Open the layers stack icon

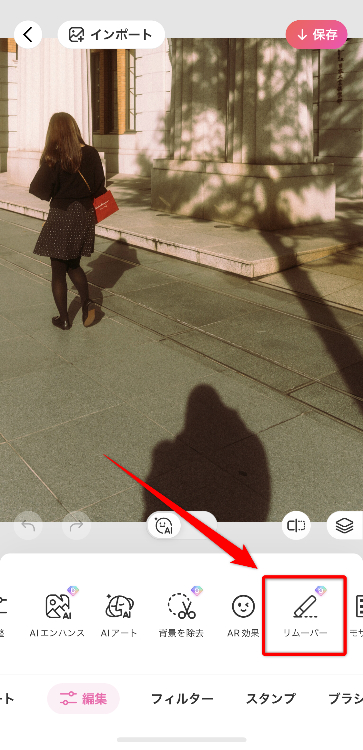(x=345, y=526)
